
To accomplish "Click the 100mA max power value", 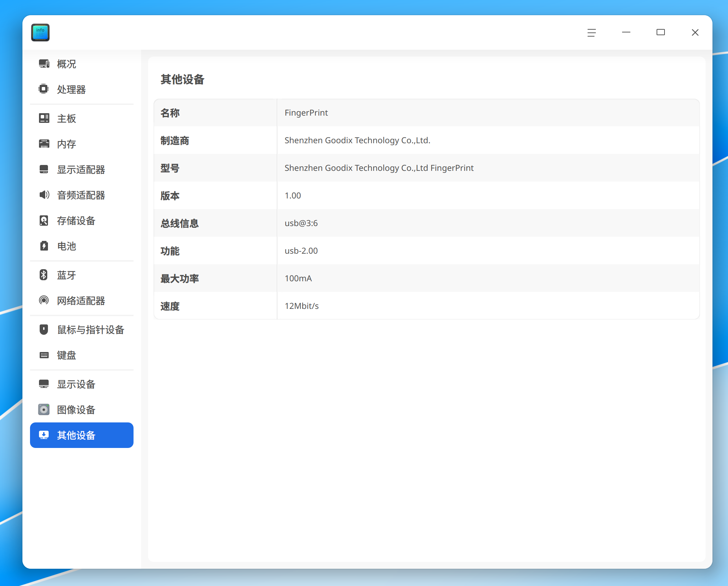I will (x=298, y=279).
